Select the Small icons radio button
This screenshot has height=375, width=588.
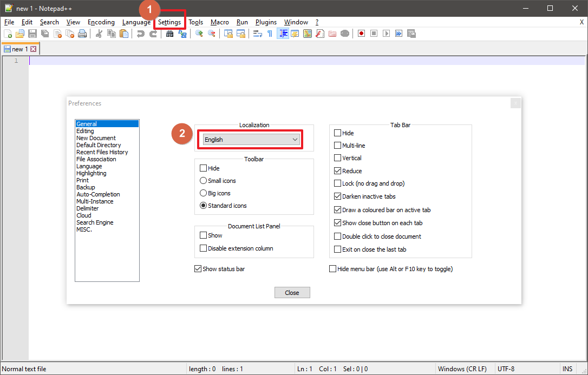pyautogui.click(x=203, y=181)
